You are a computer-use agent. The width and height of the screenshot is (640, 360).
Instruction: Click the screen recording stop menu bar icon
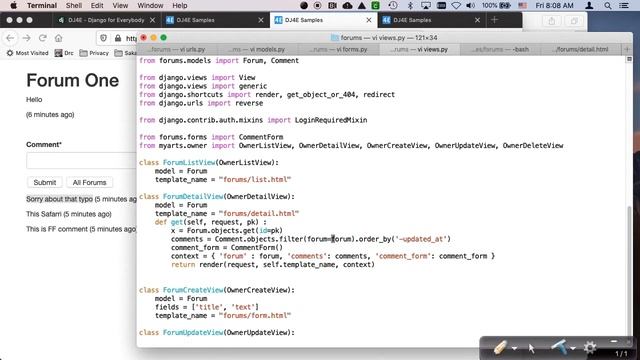318,6
